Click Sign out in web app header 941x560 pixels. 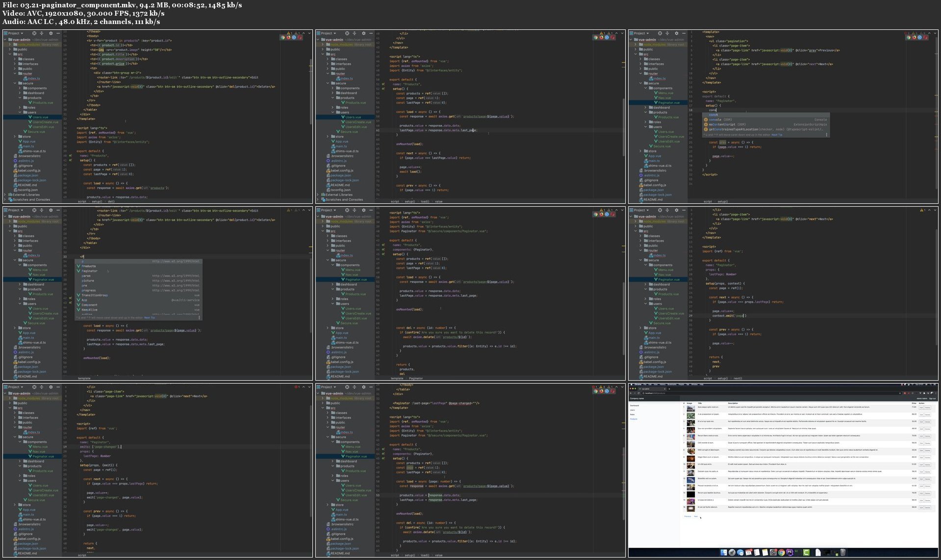(x=932, y=399)
